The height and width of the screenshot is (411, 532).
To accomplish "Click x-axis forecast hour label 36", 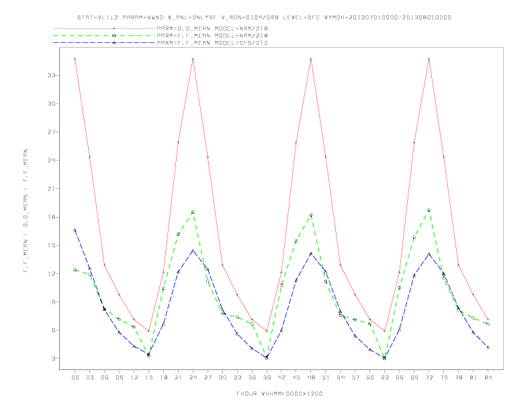I will [252, 377].
